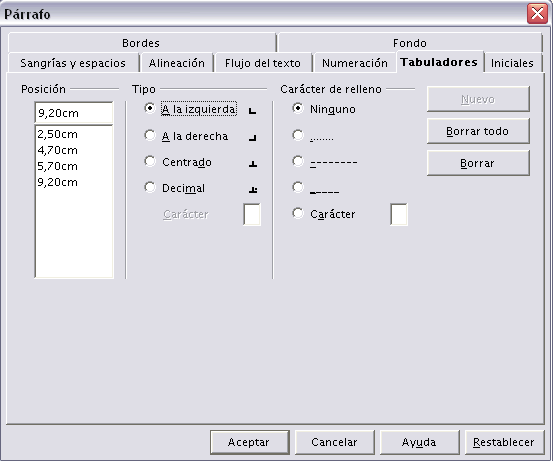The width and height of the screenshot is (553, 461).
Task: Click the fill character text box
Action: [399, 214]
